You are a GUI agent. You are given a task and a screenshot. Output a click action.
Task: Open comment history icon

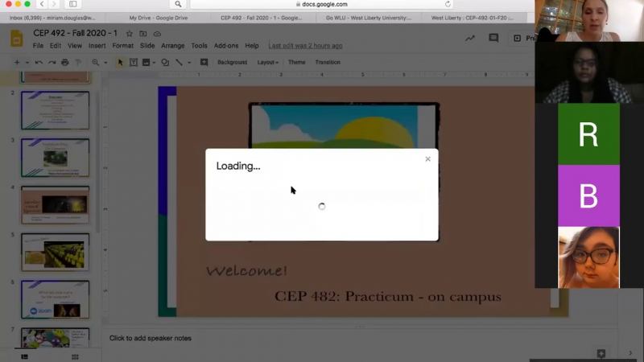pos(493,38)
